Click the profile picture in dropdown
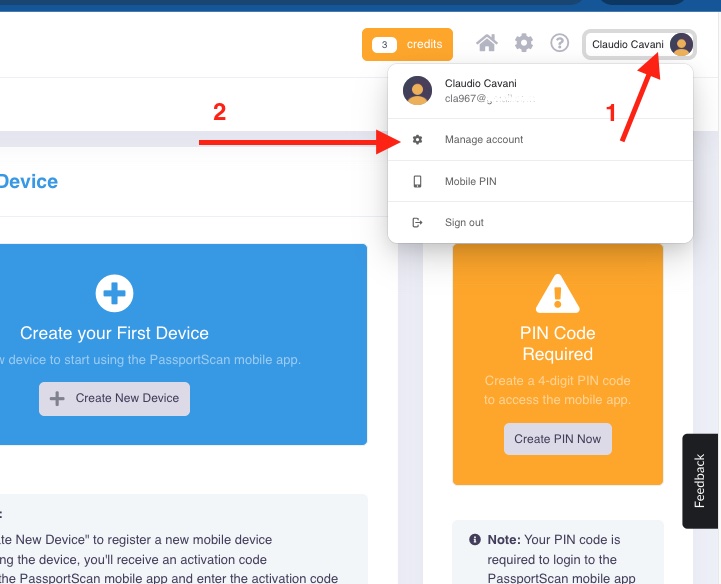Image resolution: width=721 pixels, height=584 pixels. (417, 90)
